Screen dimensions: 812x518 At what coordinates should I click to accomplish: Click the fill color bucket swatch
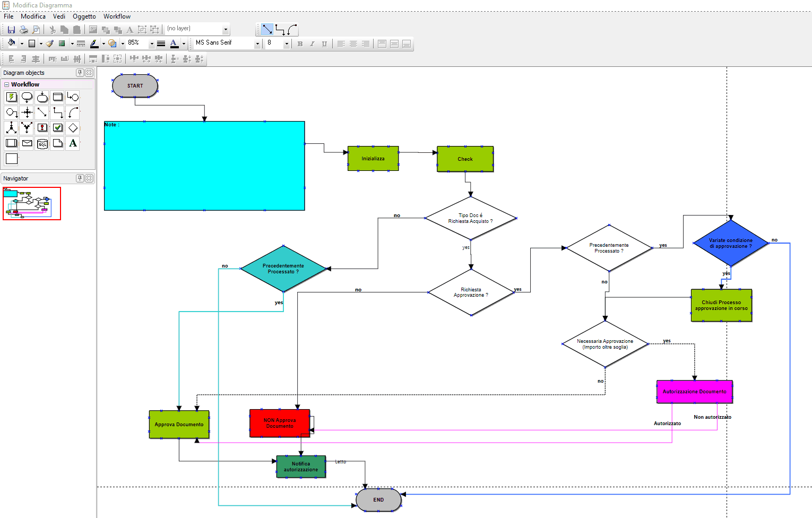point(12,44)
